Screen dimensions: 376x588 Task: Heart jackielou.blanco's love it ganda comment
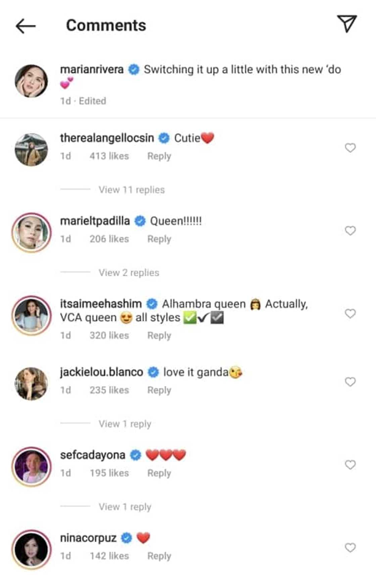tap(350, 382)
